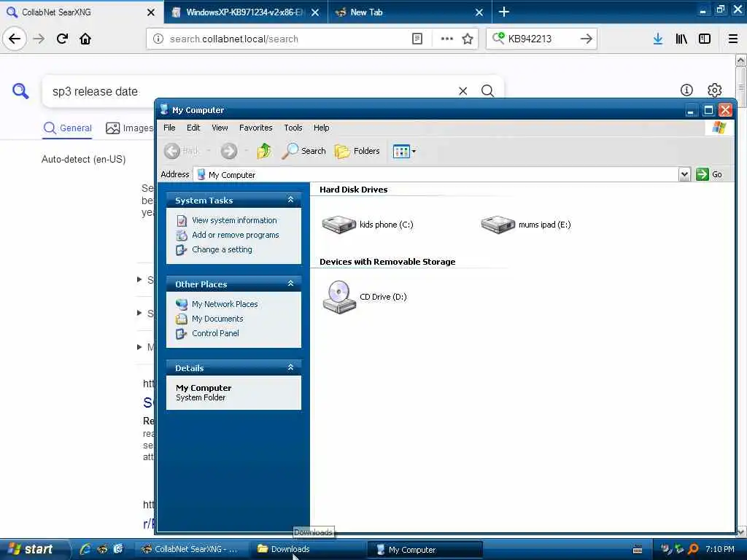Open page actions three-dot menu
Screen dimensions: 747x560
446,39
